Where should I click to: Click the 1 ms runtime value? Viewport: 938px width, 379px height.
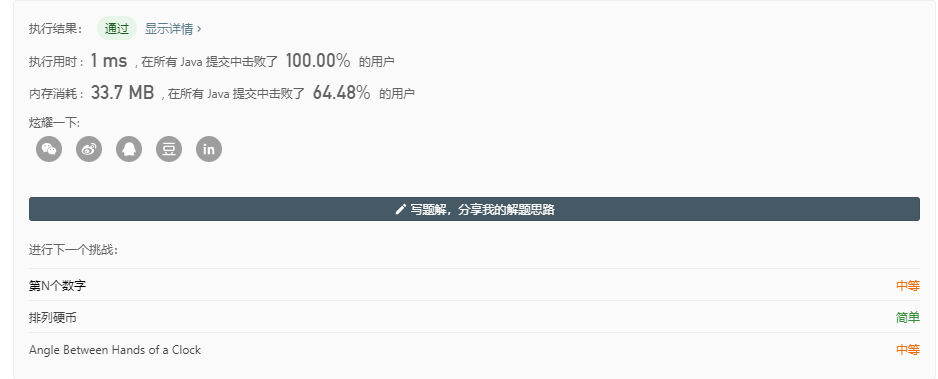[109, 60]
